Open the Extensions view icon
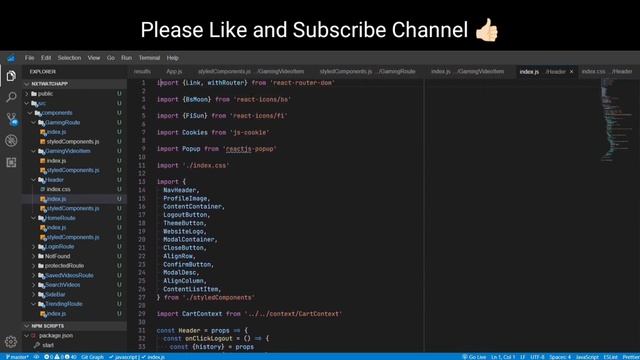Screen dimensions: 640x360 [x=11, y=162]
